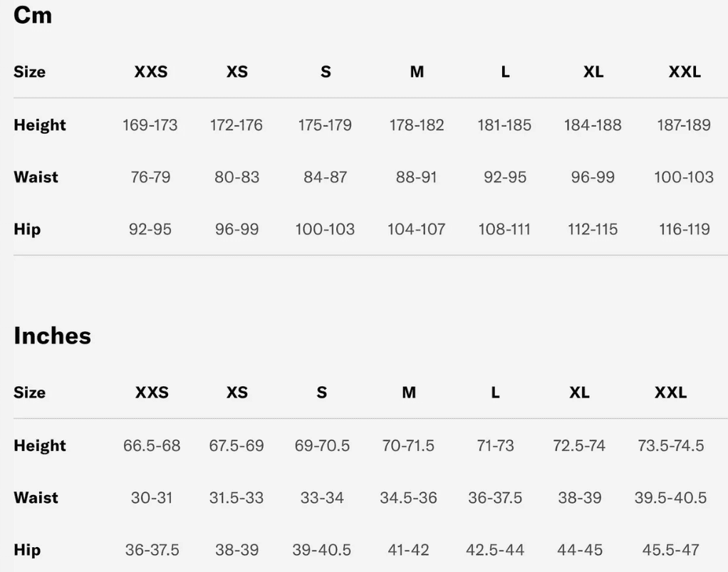728x572 pixels.
Task: Click the Inches table heading
Action: [52, 336]
